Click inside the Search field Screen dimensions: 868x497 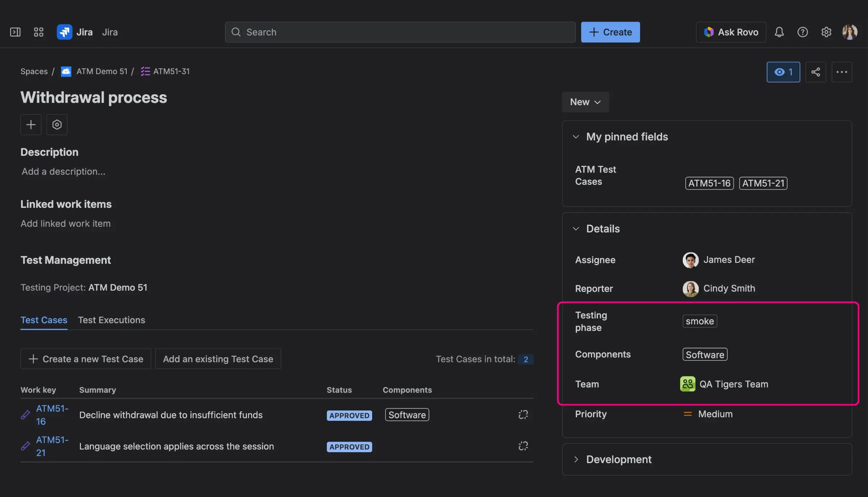click(x=398, y=32)
